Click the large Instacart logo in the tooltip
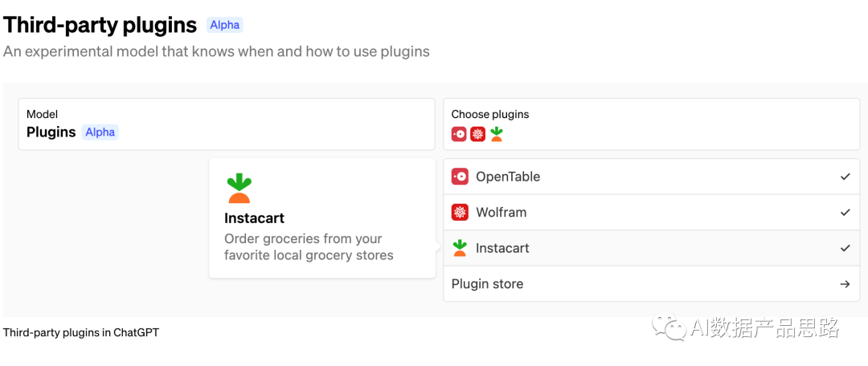Screen dimensions: 868x366 click(239, 189)
